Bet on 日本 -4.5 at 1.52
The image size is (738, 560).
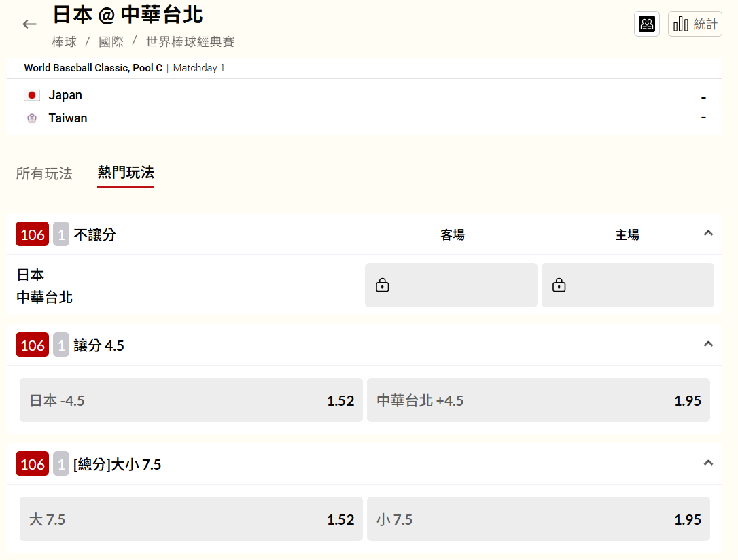tap(191, 400)
